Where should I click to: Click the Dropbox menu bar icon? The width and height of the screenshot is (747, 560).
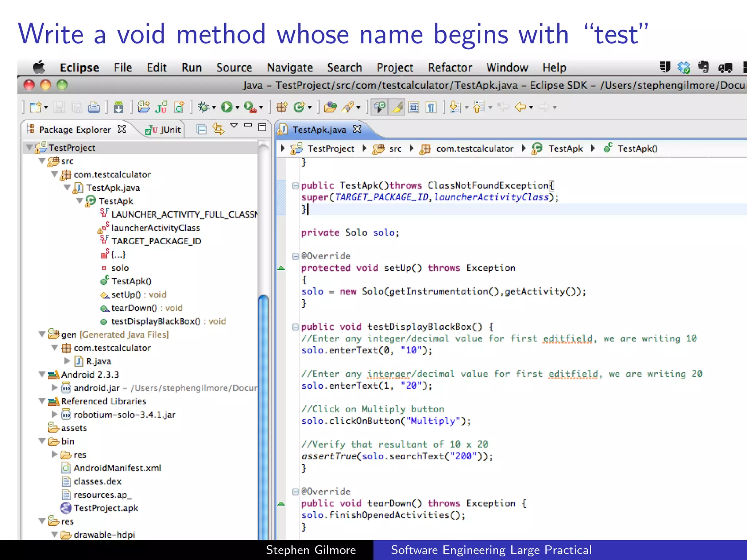[684, 67]
